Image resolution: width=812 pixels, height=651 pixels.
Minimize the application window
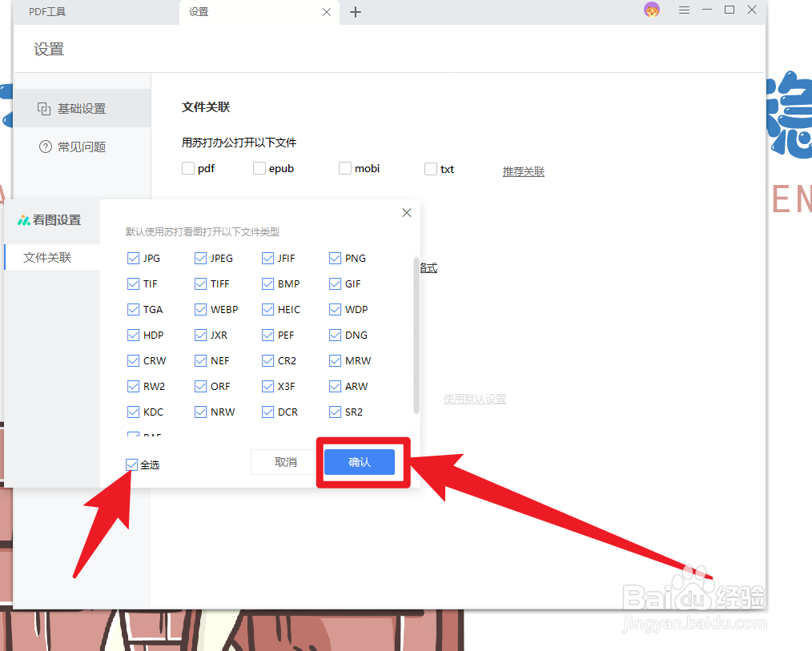tap(707, 10)
